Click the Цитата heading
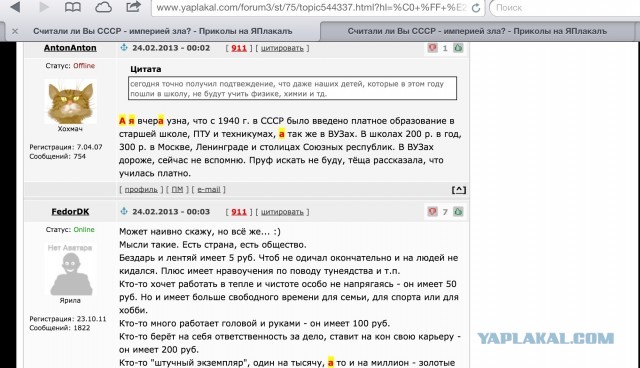 [x=146, y=69]
